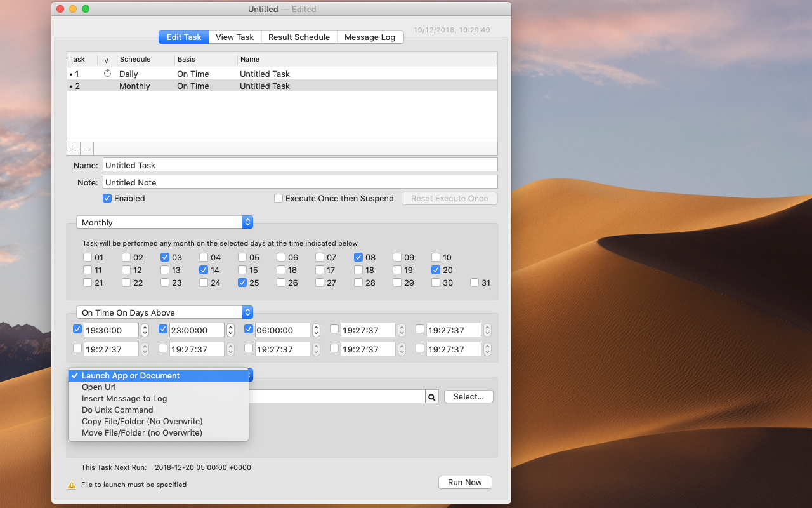Check day 21 checkbox
812x508 pixels.
pyautogui.click(x=88, y=283)
